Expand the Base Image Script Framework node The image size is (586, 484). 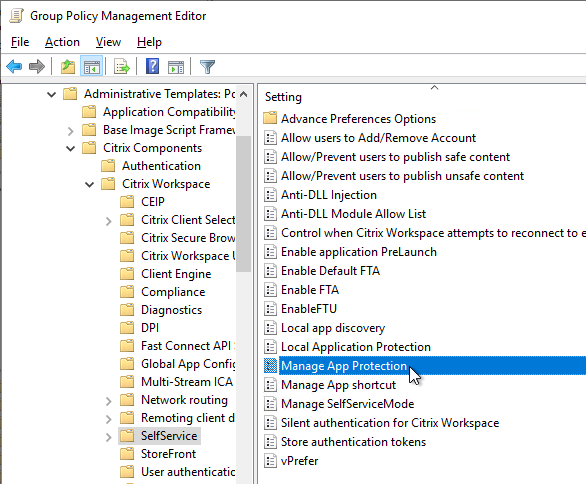71,131
